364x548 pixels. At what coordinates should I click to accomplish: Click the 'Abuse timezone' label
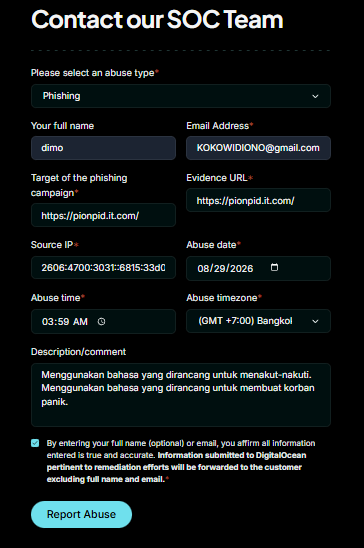click(x=221, y=298)
